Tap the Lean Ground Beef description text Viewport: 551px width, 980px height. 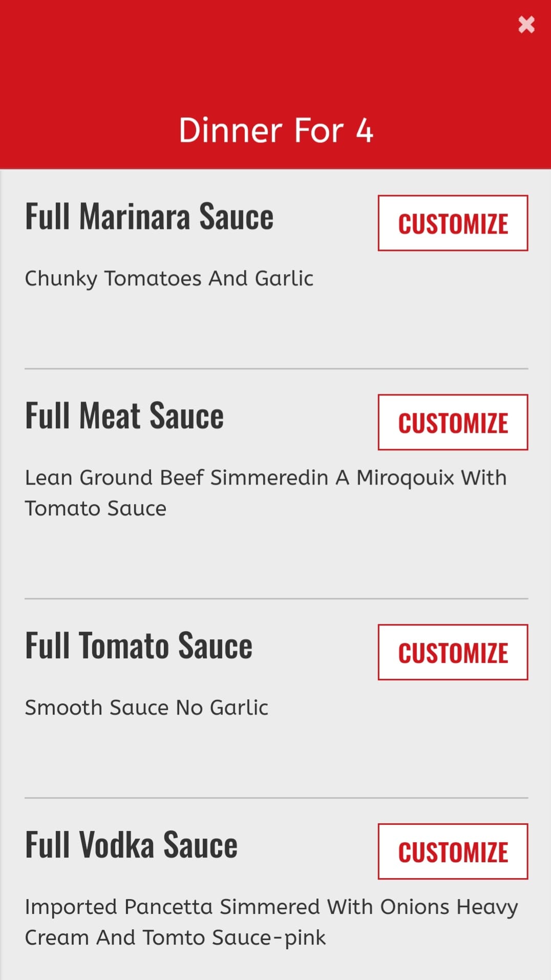click(265, 478)
